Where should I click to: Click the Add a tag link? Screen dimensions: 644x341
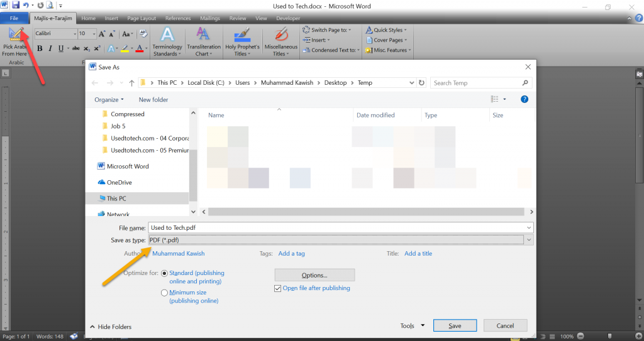(x=292, y=254)
